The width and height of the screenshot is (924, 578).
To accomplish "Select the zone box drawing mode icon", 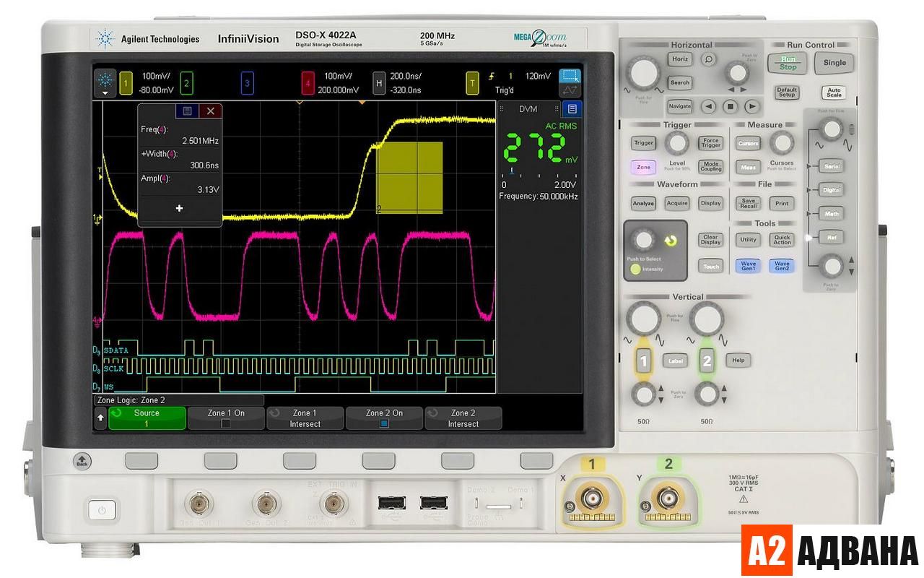I will [570, 76].
